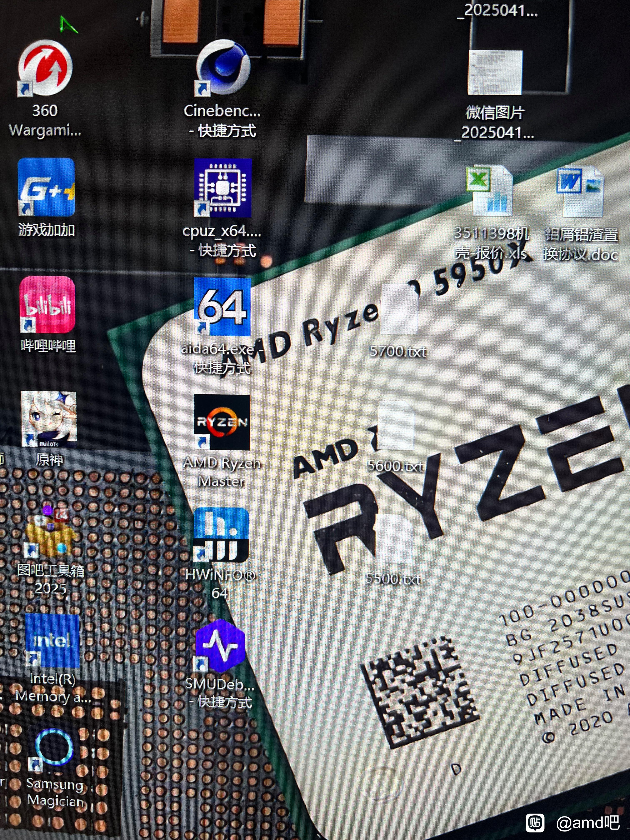Click the '5700.txt' file name label
630x840 pixels.
click(398, 351)
